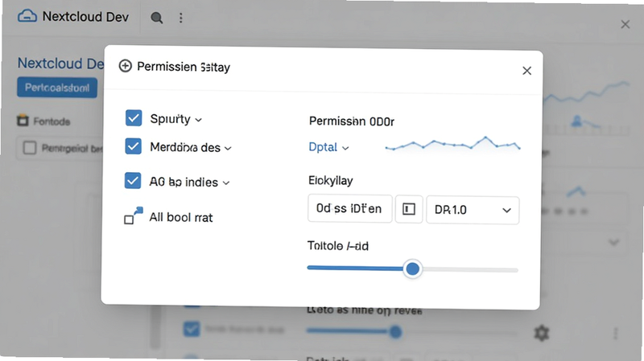The image size is (644, 361).
Task: Open the three-dot menu in the header
Action: pos(180,18)
